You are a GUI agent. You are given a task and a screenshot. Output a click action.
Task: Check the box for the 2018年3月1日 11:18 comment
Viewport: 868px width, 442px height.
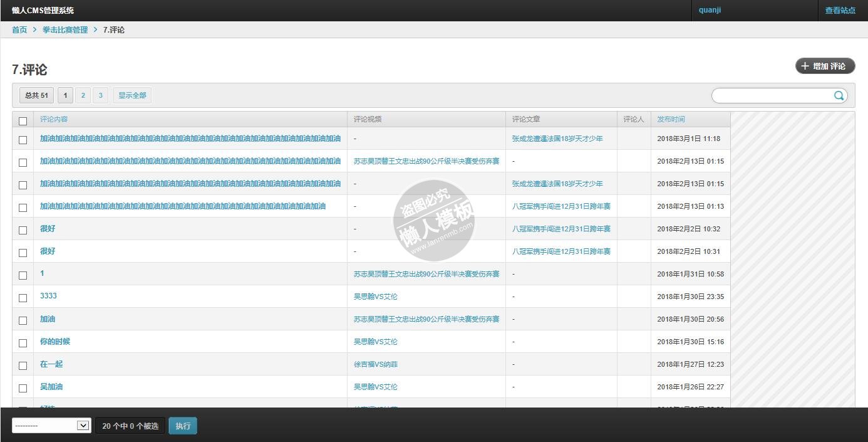23,140
